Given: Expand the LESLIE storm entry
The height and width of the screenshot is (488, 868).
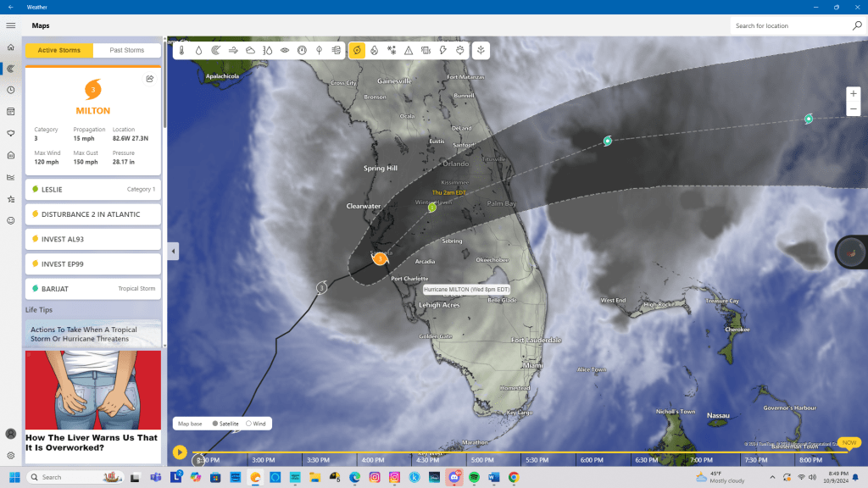Looking at the screenshot, I should [93, 190].
